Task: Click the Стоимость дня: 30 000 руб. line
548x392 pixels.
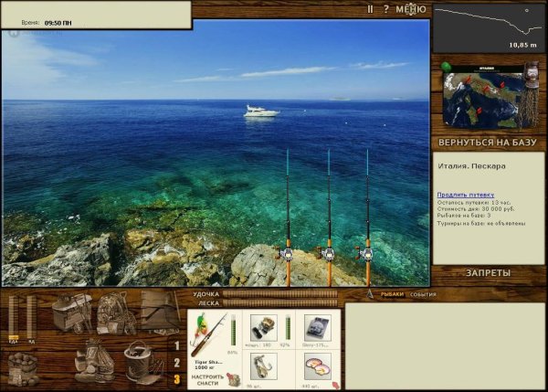Action: click(x=476, y=208)
